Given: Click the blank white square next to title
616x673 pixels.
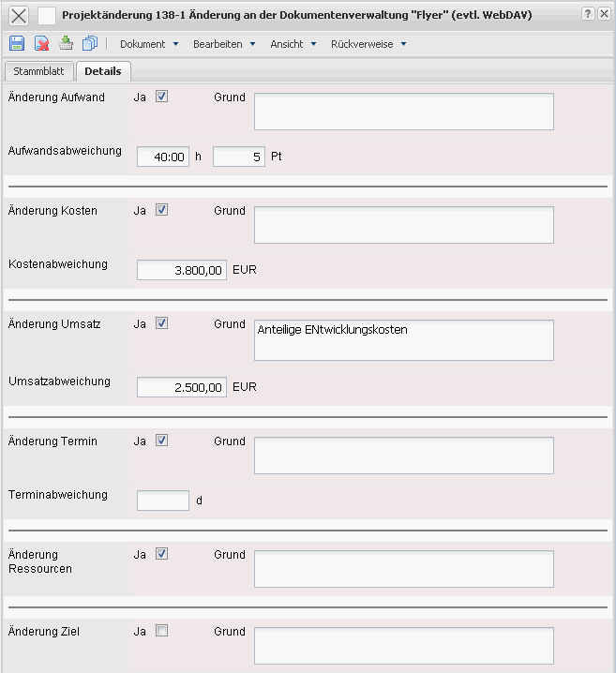Looking at the screenshot, I should point(47,16).
